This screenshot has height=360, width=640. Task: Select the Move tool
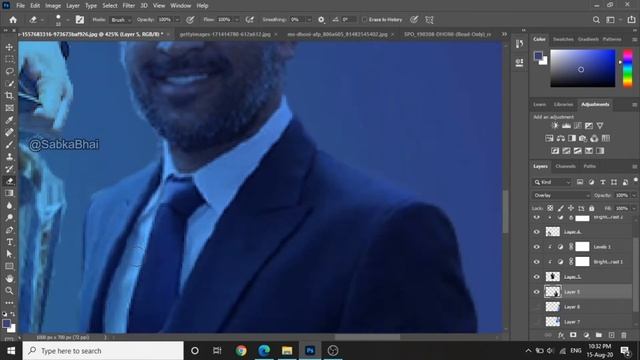pos(9,47)
